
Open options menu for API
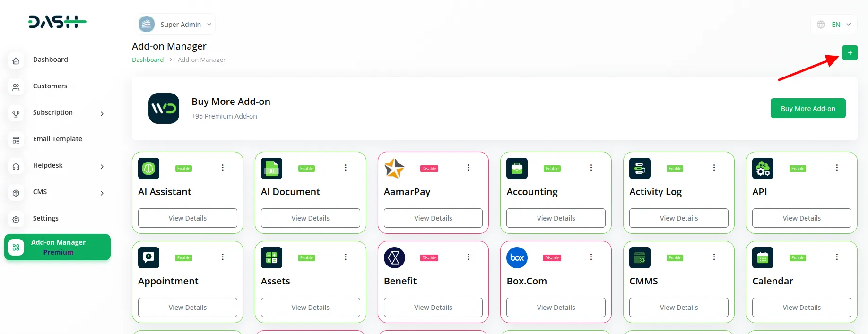pos(837,168)
